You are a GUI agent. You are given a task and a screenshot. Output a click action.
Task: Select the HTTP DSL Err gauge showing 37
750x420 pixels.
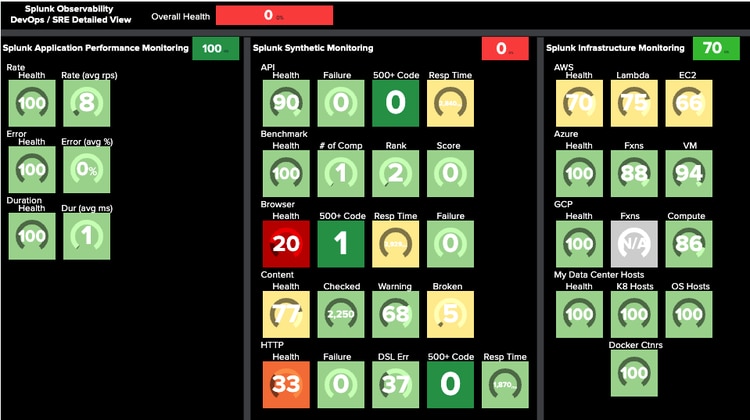(394, 386)
